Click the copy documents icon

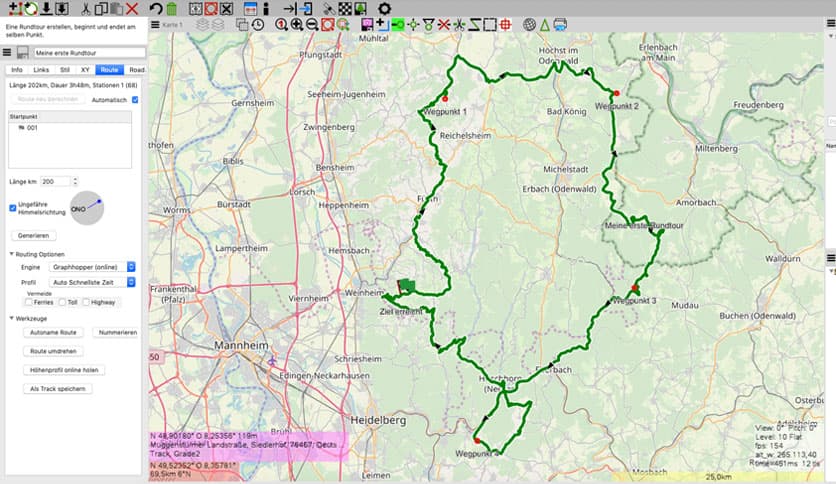(x=101, y=9)
